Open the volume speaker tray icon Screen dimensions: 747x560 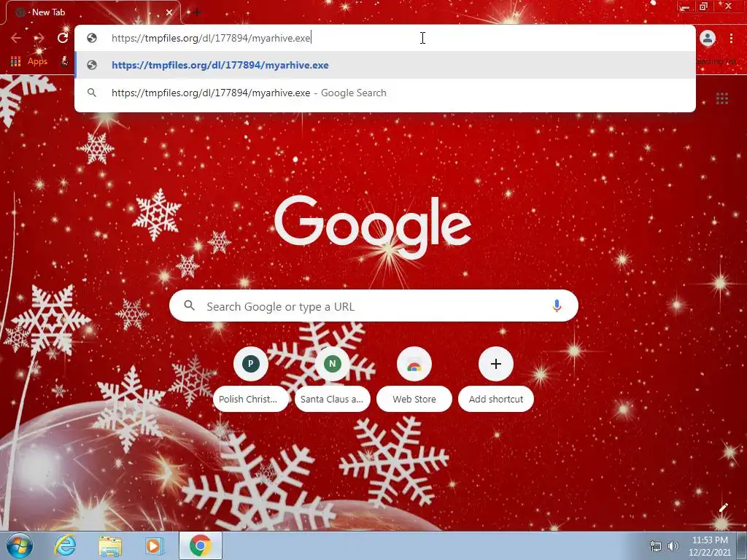point(673,546)
